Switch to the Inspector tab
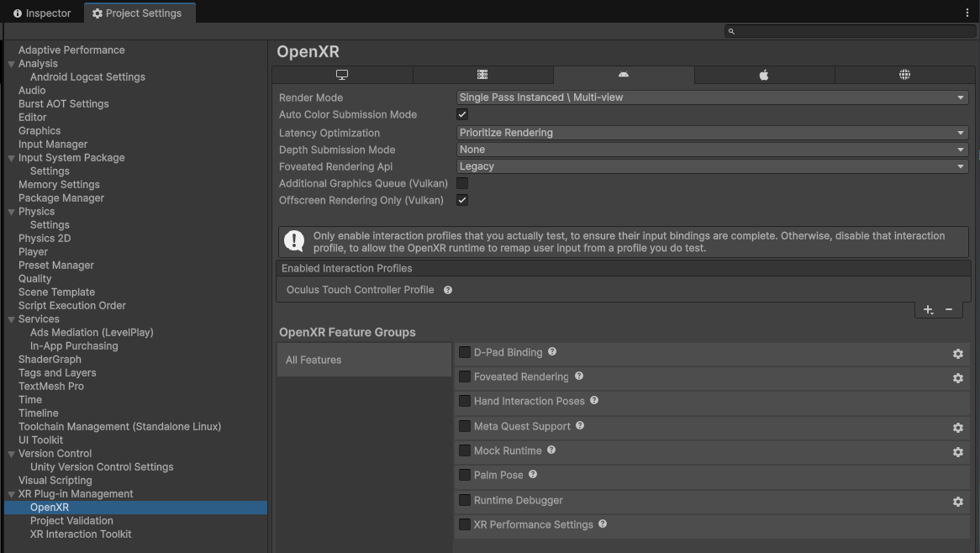 point(43,13)
